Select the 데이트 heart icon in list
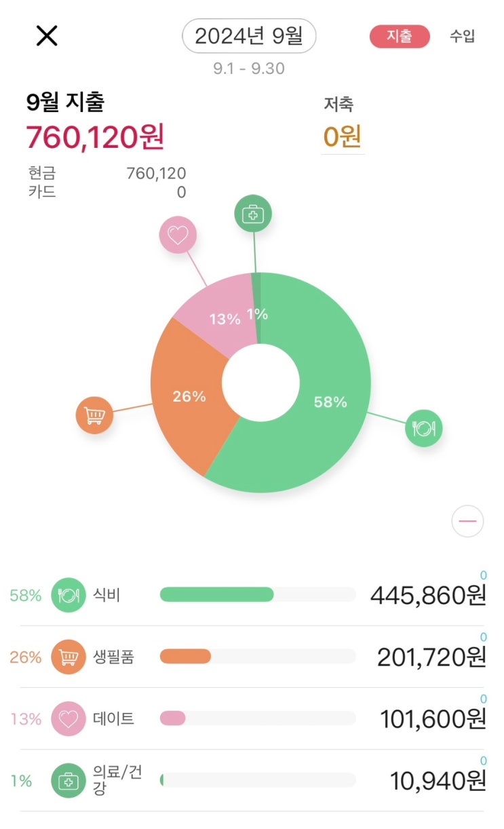The height and width of the screenshot is (829, 504). click(69, 718)
